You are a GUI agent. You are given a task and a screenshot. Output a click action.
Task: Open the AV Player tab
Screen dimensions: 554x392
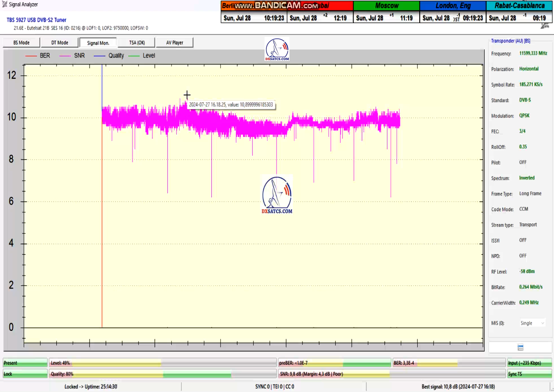pos(174,42)
